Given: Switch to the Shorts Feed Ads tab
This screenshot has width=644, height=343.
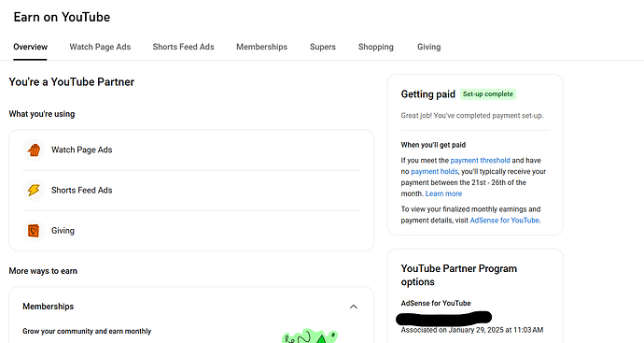Looking at the screenshot, I should 183,47.
